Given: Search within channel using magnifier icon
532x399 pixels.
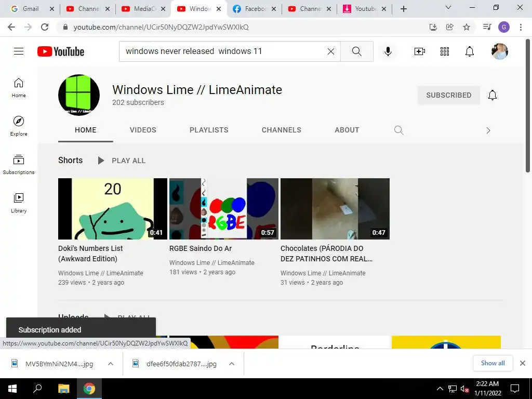Looking at the screenshot, I should (398, 130).
